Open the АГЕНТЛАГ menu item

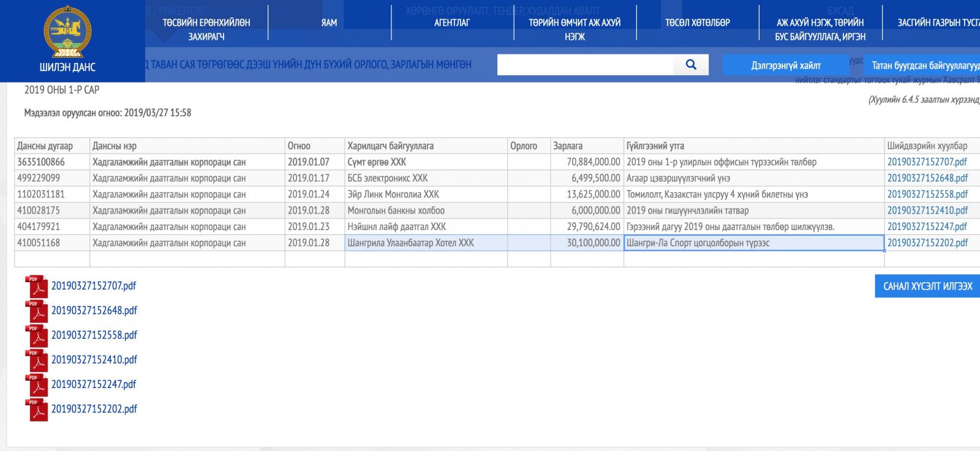(x=452, y=23)
